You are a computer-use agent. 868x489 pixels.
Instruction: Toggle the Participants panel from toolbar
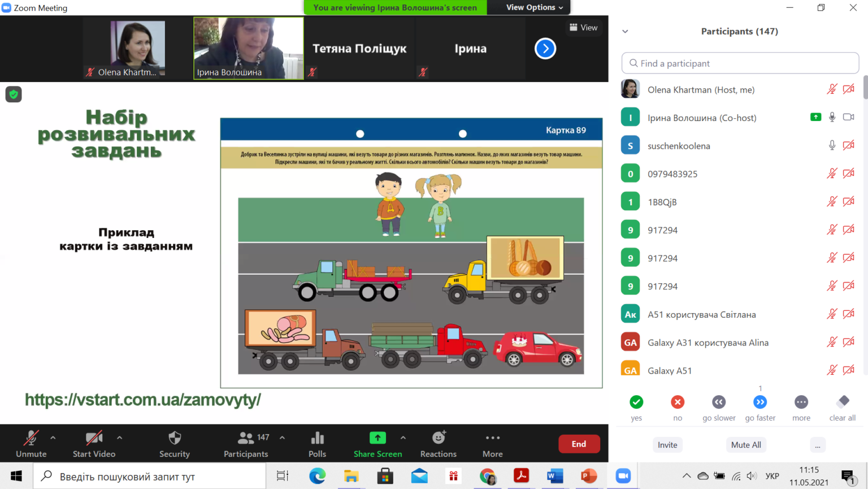coord(246,444)
